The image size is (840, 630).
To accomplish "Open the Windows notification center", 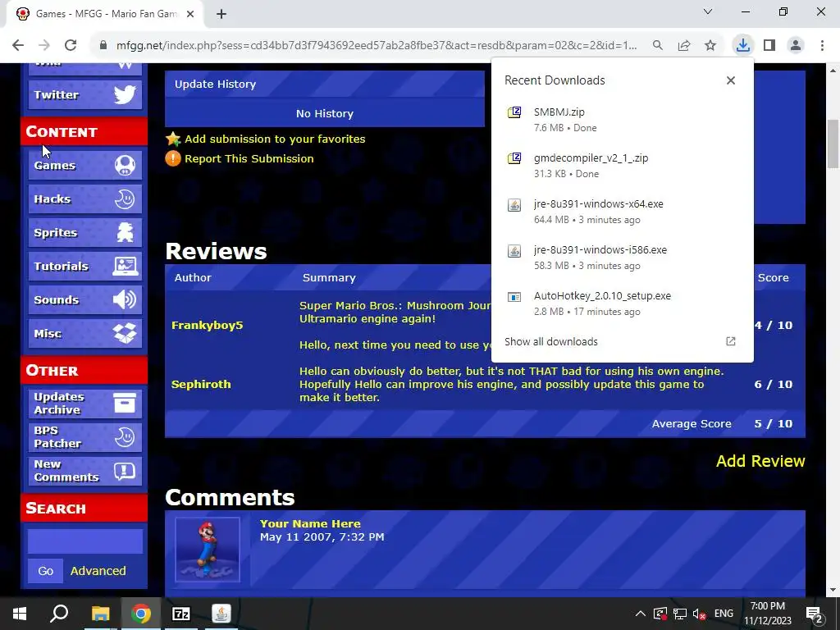I will 815,614.
